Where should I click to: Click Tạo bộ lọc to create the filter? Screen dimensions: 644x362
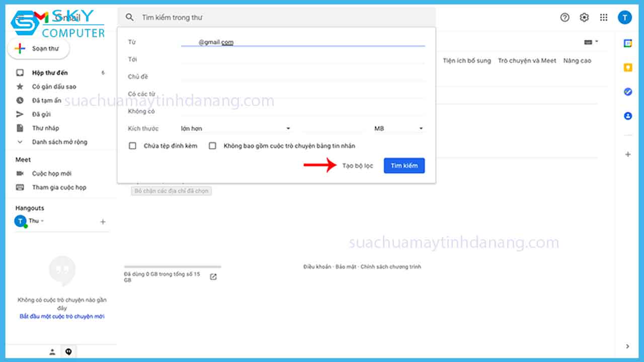(357, 165)
